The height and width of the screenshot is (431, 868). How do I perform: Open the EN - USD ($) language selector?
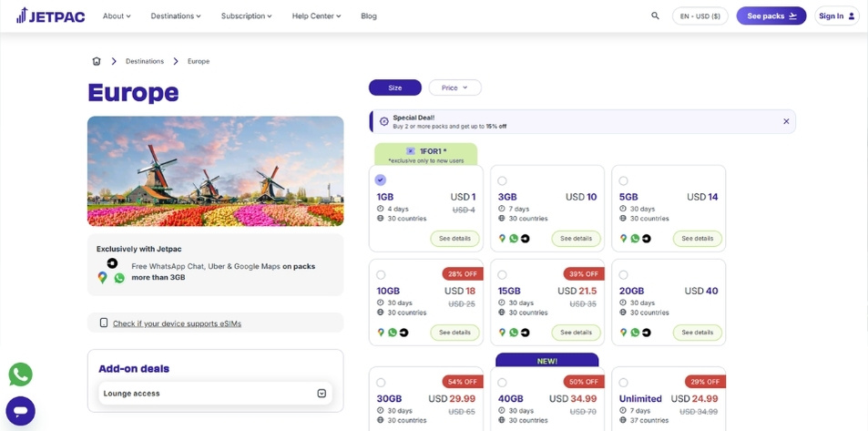(700, 15)
